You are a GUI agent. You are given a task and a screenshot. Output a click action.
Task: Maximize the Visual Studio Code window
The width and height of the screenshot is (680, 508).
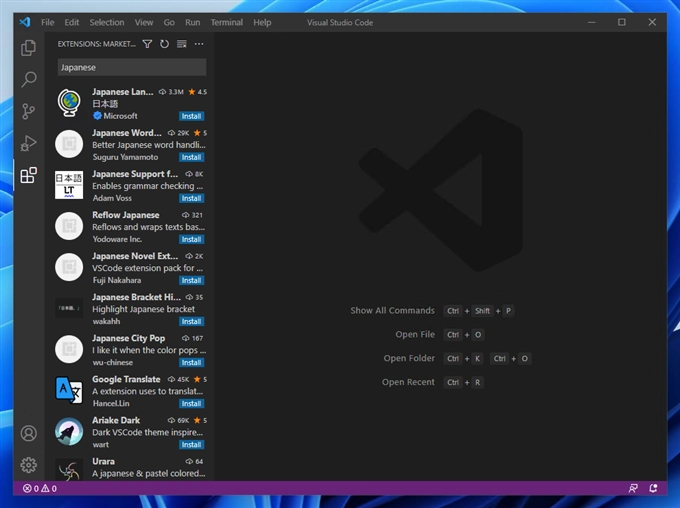pyautogui.click(x=622, y=22)
